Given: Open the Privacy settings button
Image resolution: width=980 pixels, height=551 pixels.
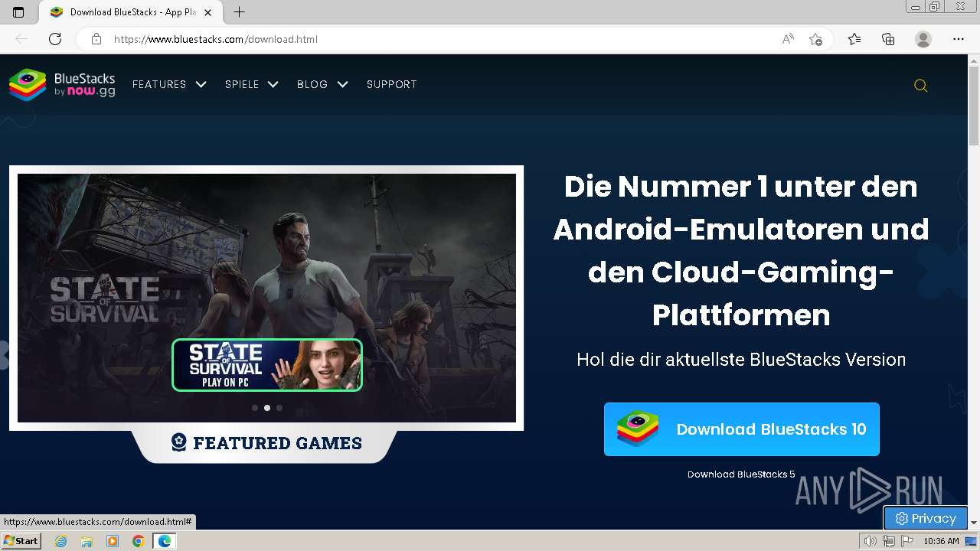Looking at the screenshot, I should pos(926,518).
